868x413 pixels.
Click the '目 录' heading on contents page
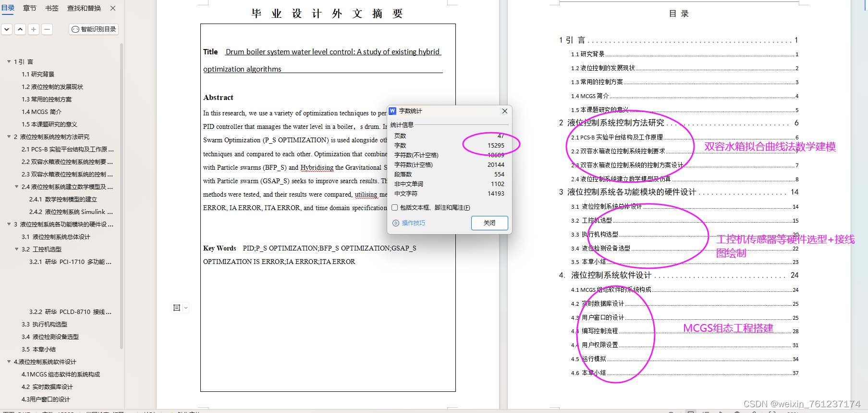coord(679,13)
